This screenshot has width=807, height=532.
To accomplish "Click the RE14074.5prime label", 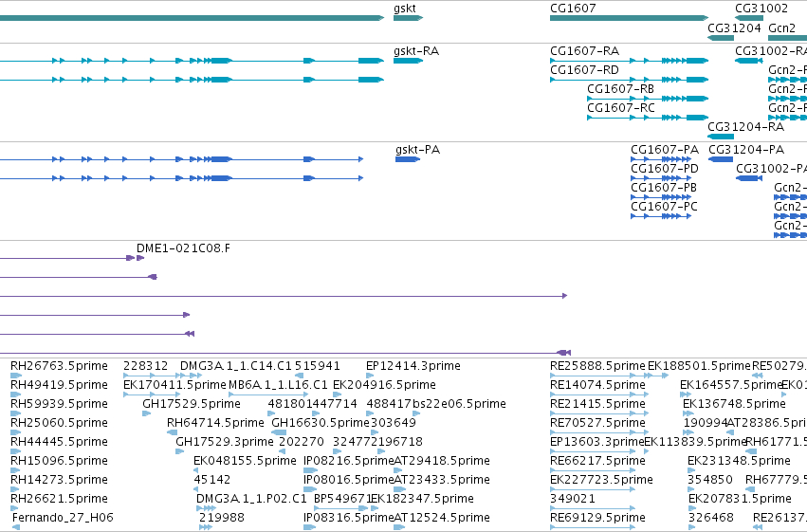I will tap(597, 385).
